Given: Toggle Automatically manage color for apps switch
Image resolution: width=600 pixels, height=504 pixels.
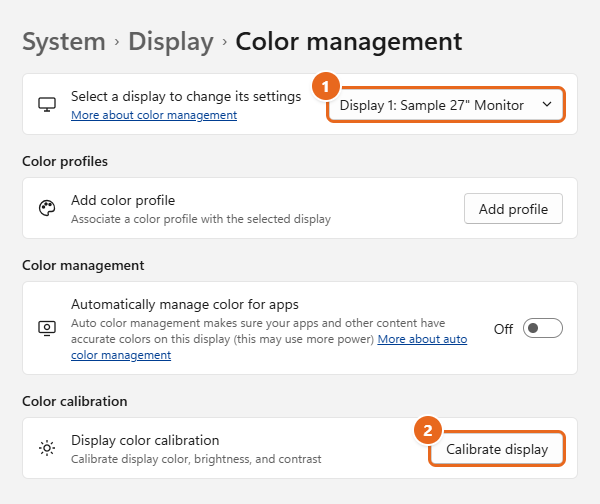Looking at the screenshot, I should coord(543,328).
